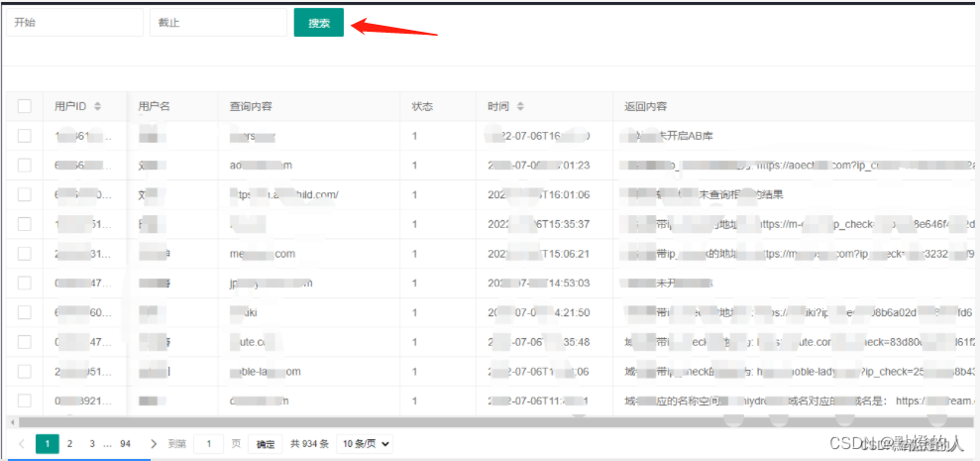Click the pagination ellipsis between 3 and 94

click(107, 445)
